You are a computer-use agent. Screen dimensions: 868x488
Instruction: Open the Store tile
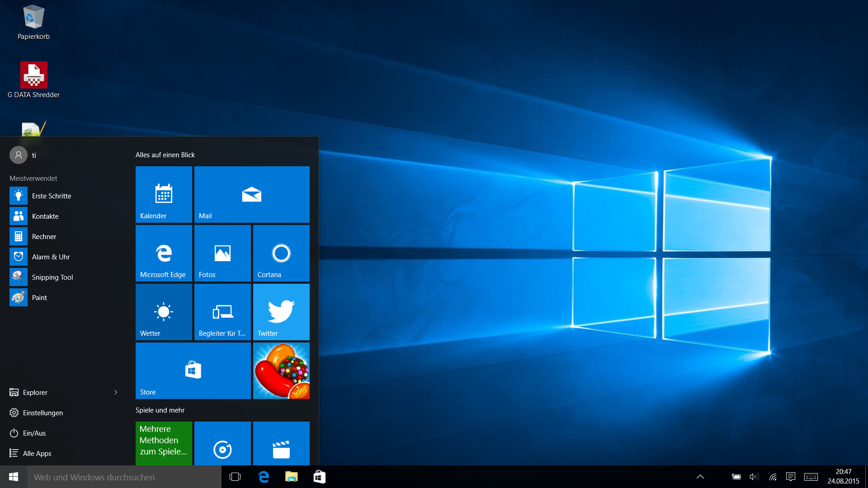pos(193,371)
